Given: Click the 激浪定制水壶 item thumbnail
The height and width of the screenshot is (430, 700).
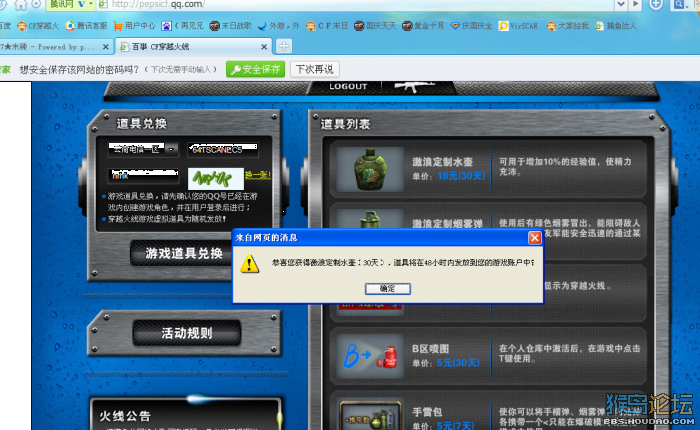Looking at the screenshot, I should (x=370, y=169).
